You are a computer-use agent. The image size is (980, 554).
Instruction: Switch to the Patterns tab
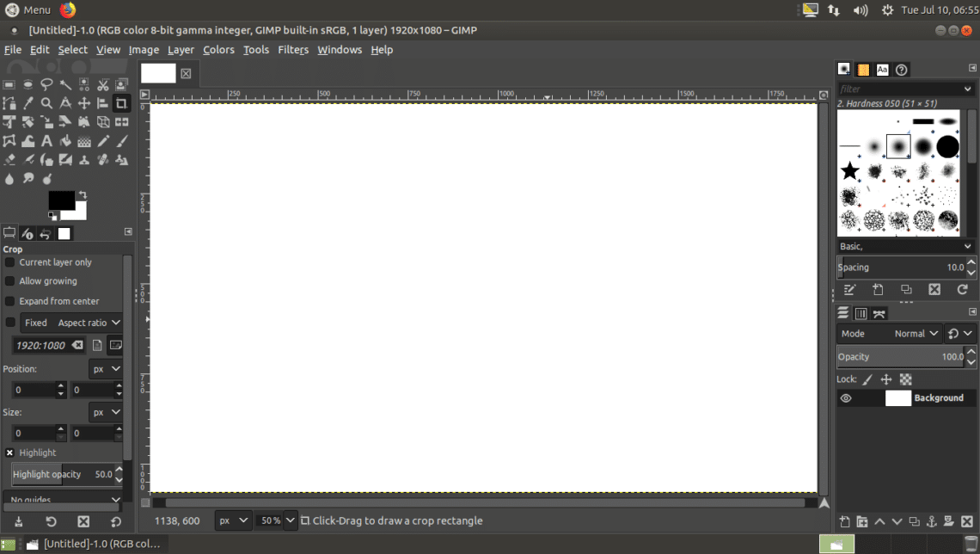point(863,70)
